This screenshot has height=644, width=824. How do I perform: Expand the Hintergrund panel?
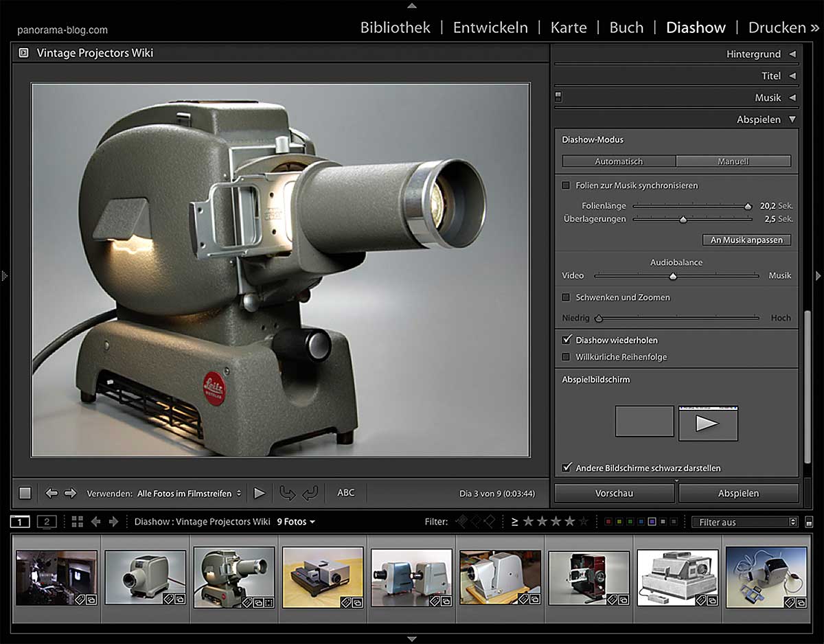753,54
